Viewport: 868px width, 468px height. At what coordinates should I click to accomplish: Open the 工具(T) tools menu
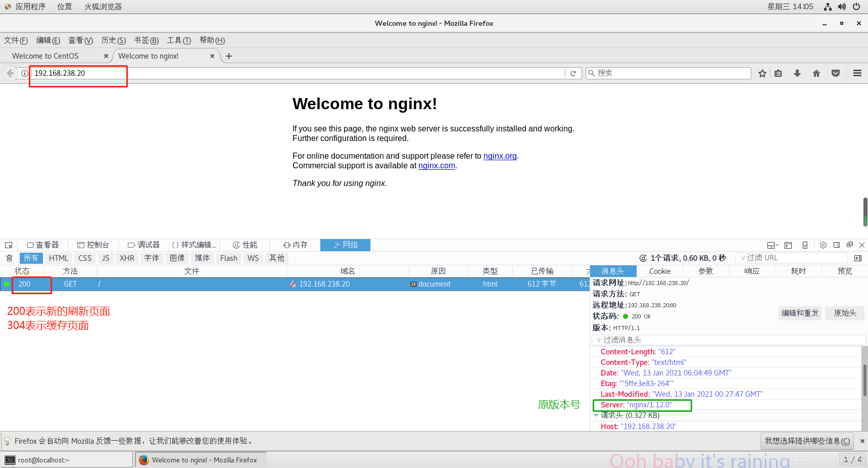179,40
